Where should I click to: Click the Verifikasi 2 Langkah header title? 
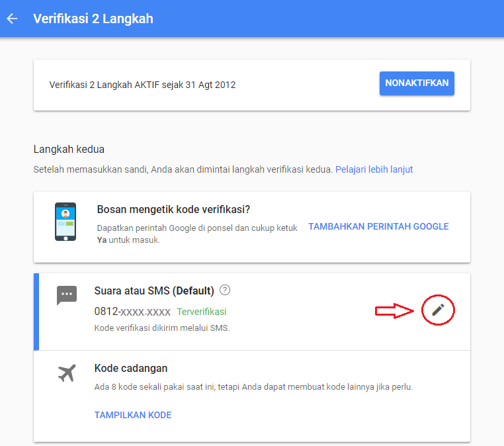click(x=93, y=19)
